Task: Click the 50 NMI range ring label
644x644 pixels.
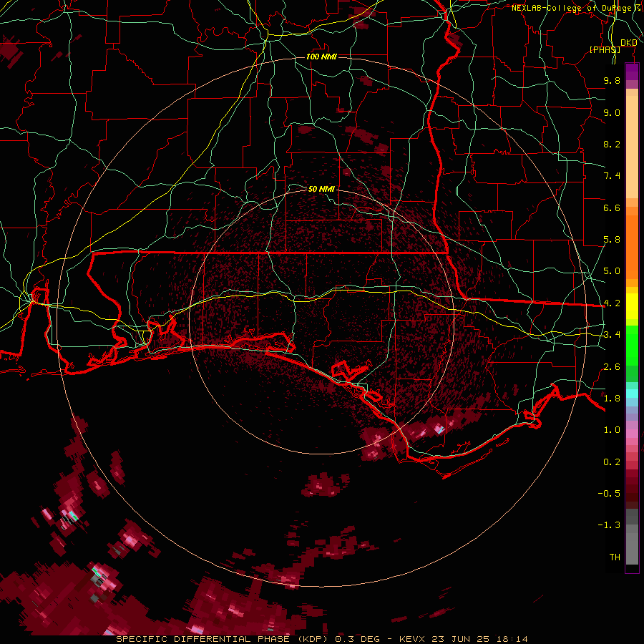Action: click(321, 189)
